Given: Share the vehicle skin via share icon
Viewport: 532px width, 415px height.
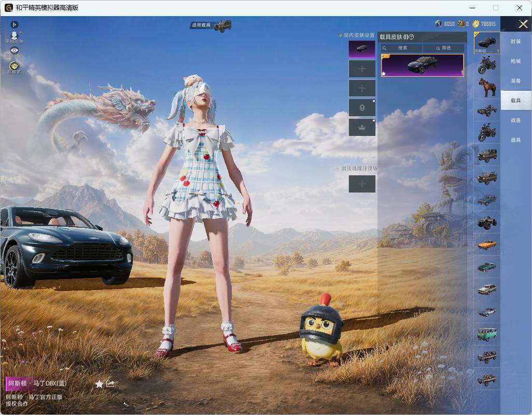Looking at the screenshot, I should click(x=110, y=383).
